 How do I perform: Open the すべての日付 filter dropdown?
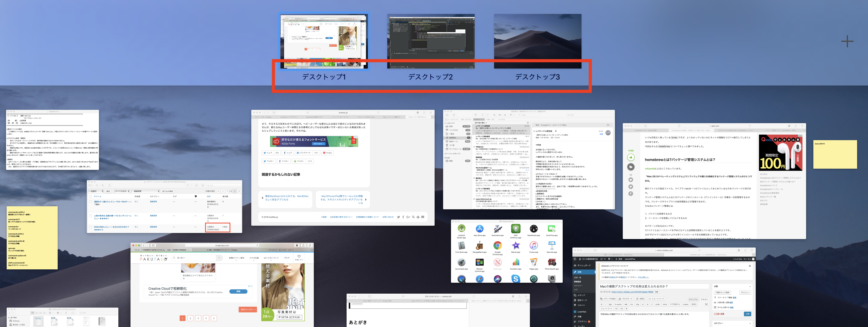[122, 191]
